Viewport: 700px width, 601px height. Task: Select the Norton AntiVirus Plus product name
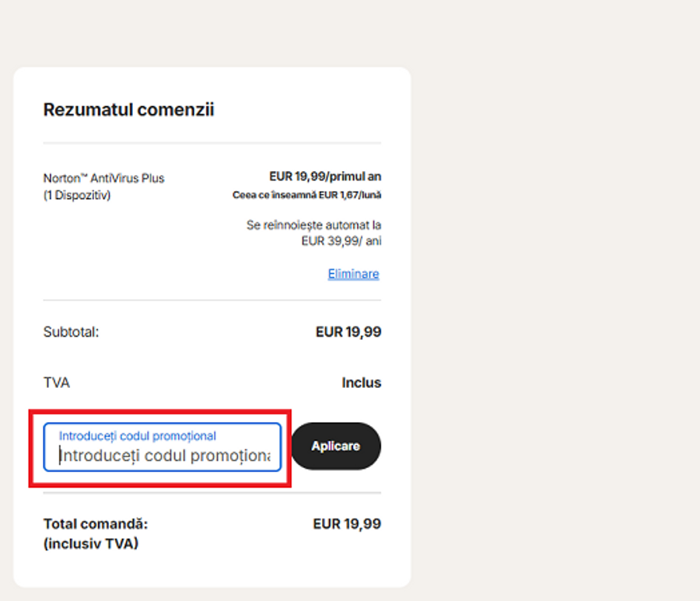click(x=103, y=178)
